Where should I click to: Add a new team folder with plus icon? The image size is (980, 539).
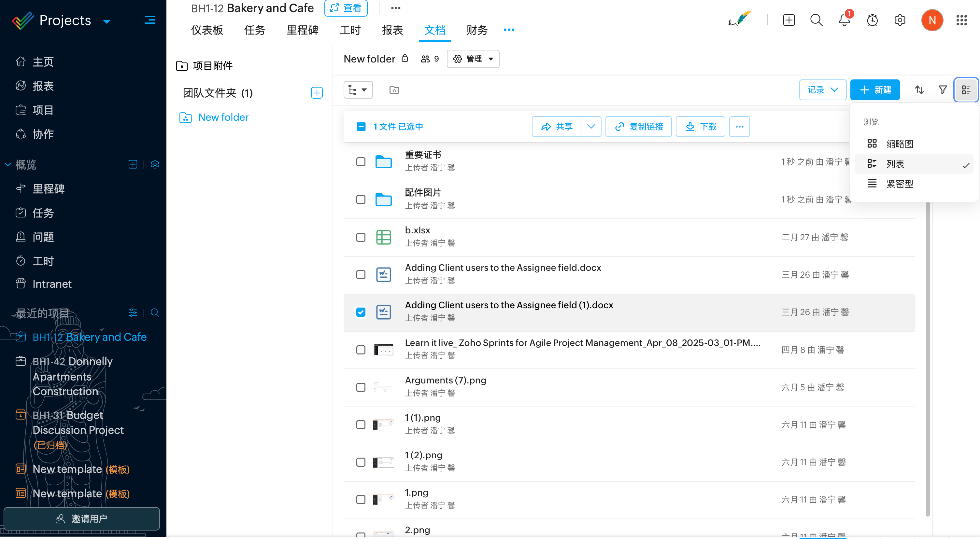coord(317,93)
